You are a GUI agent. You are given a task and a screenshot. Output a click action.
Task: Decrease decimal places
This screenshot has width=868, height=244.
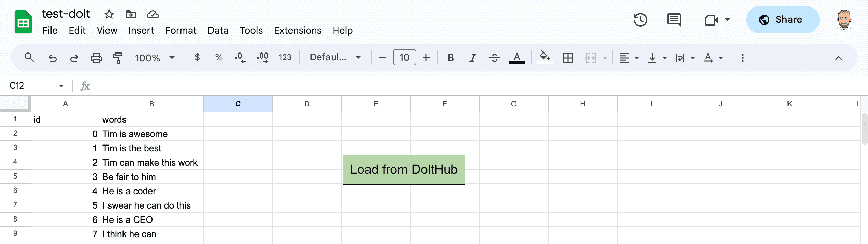241,58
